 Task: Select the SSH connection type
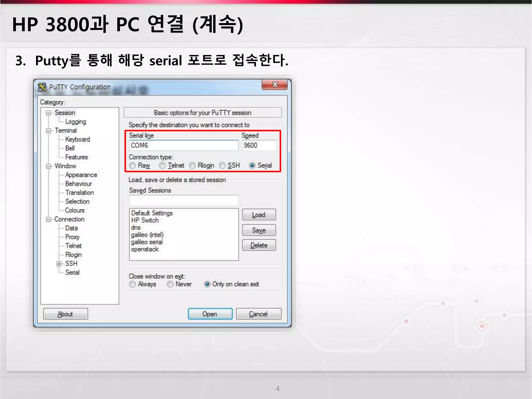(222, 165)
